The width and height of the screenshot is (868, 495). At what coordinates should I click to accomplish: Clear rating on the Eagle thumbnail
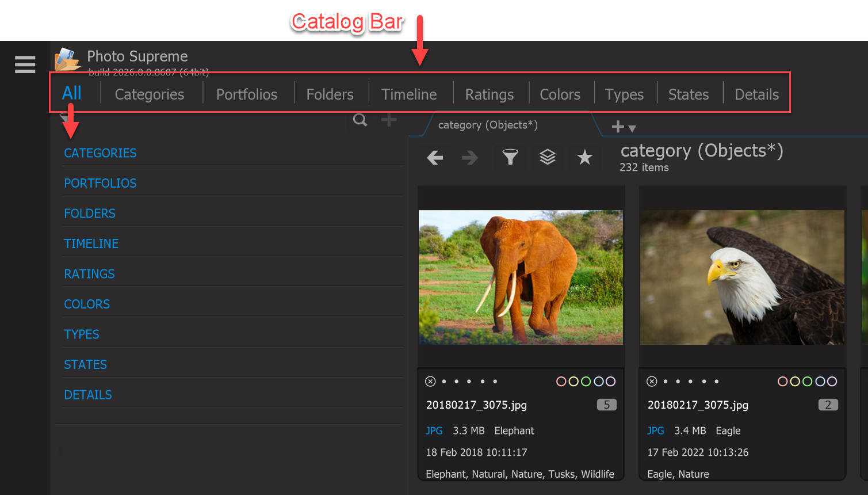pyautogui.click(x=652, y=381)
